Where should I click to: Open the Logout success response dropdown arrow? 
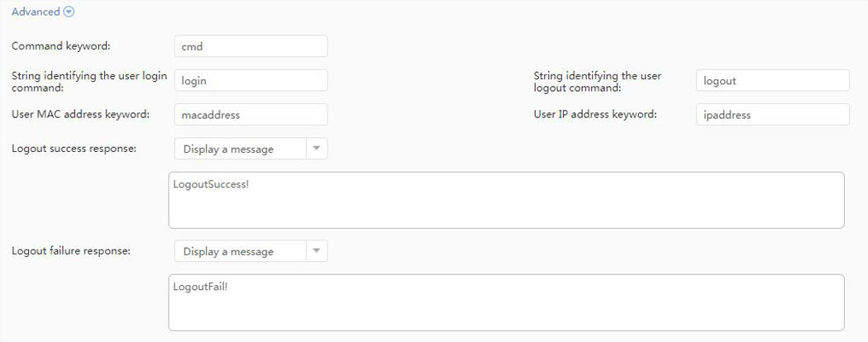coord(317,149)
